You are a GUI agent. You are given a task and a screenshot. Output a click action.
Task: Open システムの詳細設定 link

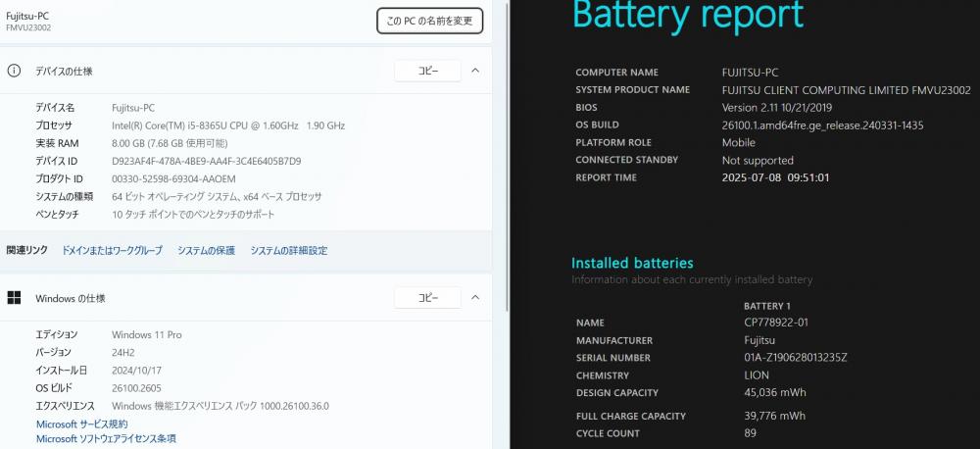pyautogui.click(x=289, y=250)
